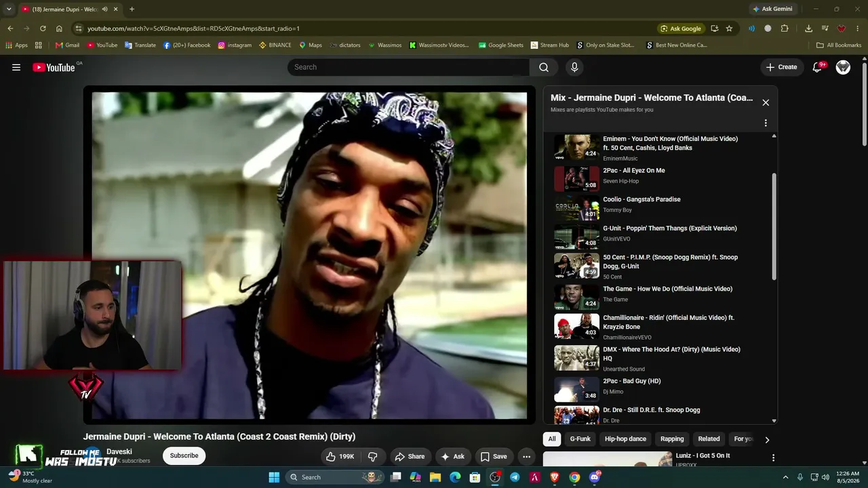Click the Windows taskbar search box
This screenshot has width=868, height=488.
pyautogui.click(x=336, y=477)
